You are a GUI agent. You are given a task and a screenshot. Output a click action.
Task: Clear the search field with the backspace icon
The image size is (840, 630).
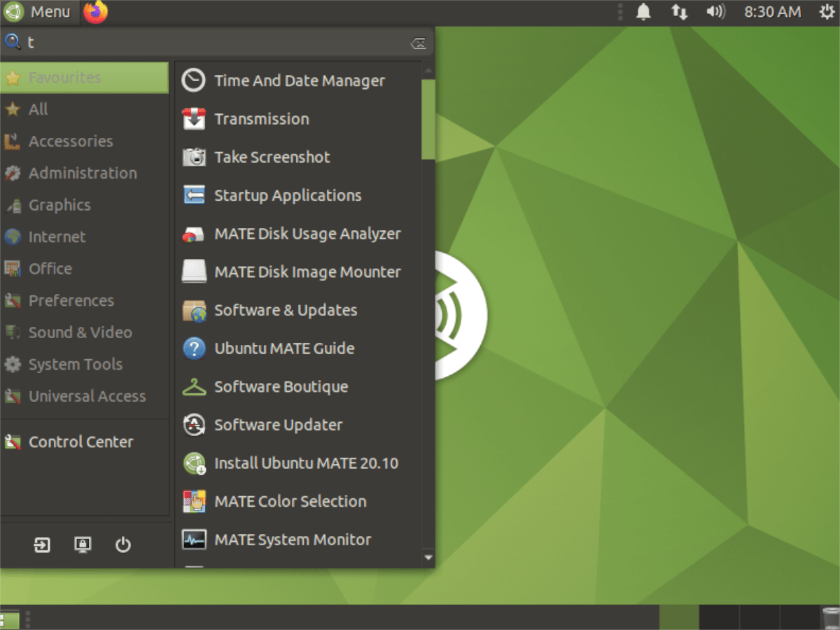tap(419, 42)
